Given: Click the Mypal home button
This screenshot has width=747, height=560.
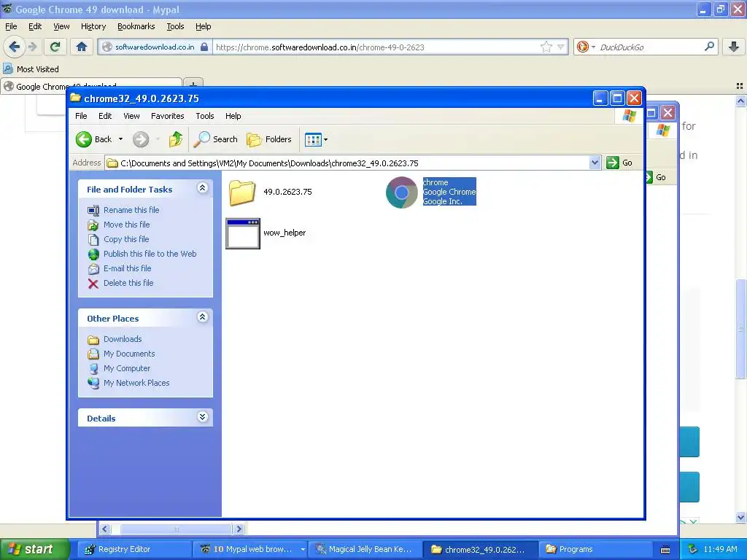Looking at the screenshot, I should pyautogui.click(x=82, y=47).
